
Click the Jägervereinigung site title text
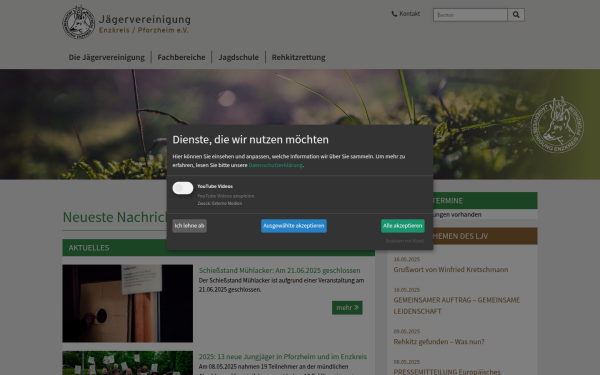145,20
